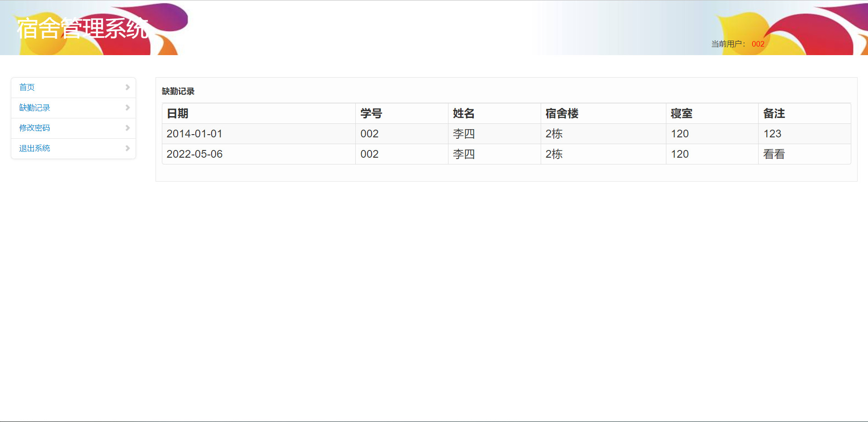Expand the 退出系统 chevron arrow
The image size is (868, 422).
coord(128,148)
